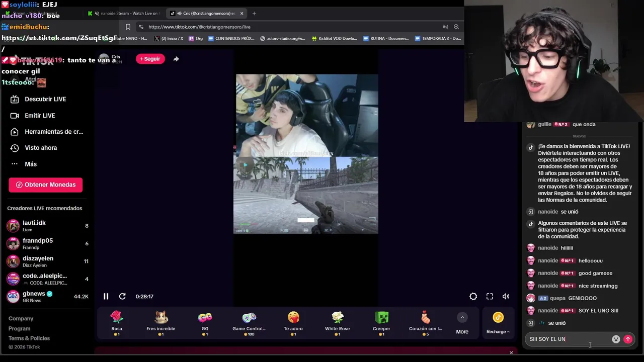Send the chat message with red arrow
644x362 pixels.
(628, 339)
